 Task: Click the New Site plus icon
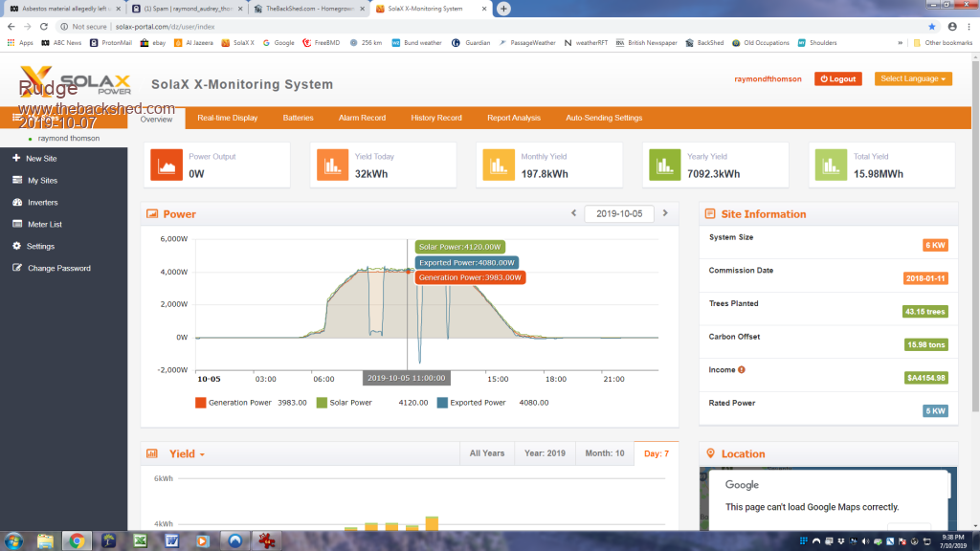(x=16, y=158)
